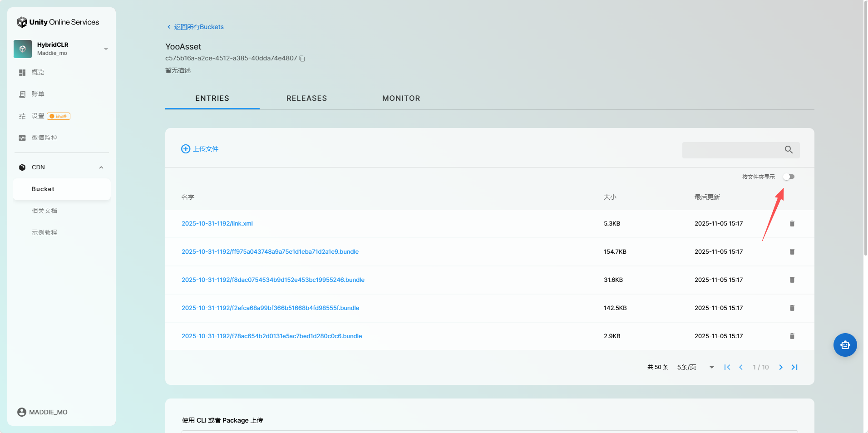
Task: Copy the bucket ID with copy icon
Action: coord(302,59)
